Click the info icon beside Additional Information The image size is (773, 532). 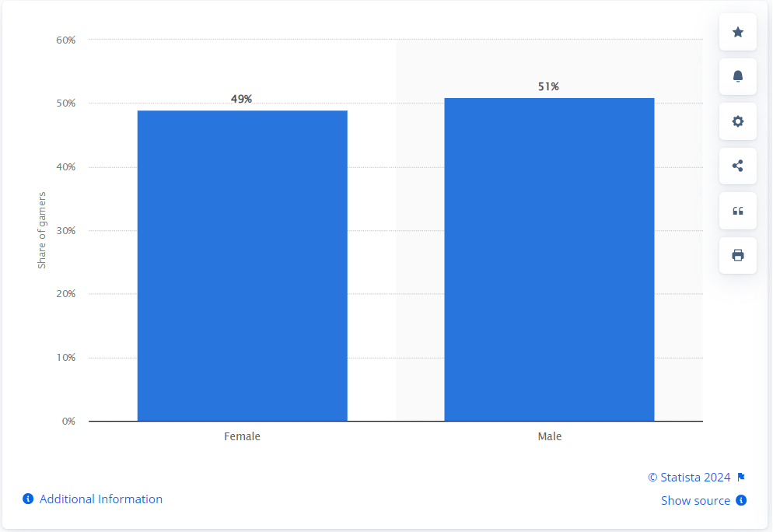pyautogui.click(x=28, y=499)
